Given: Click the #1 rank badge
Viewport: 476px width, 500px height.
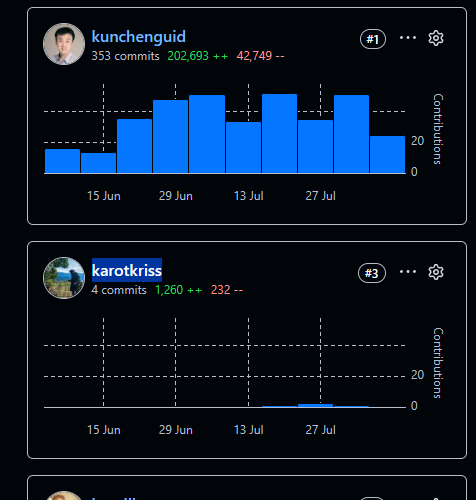Looking at the screenshot, I should 373,39.
